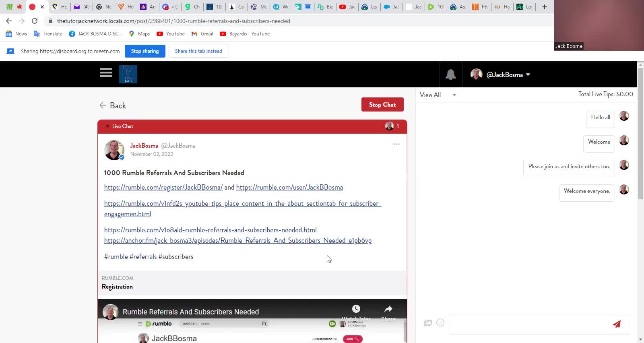Click the Tutor Jack logo
644x343 pixels.
(x=128, y=74)
